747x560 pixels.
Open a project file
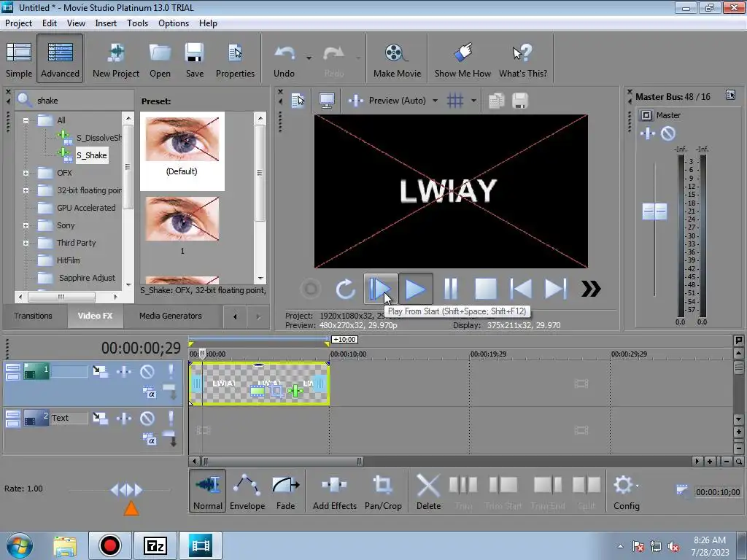(x=160, y=60)
